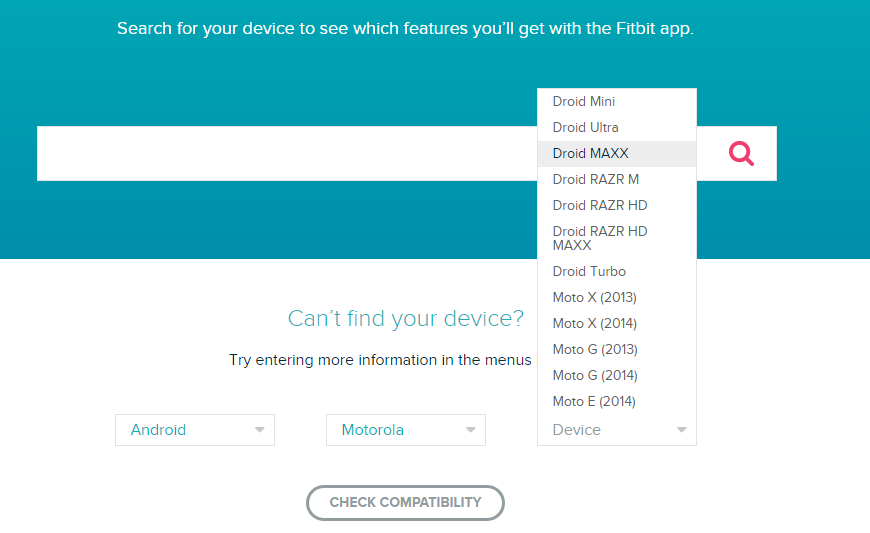Pick Droid RAZR M in the list
This screenshot has height=533, width=870.
pos(596,180)
